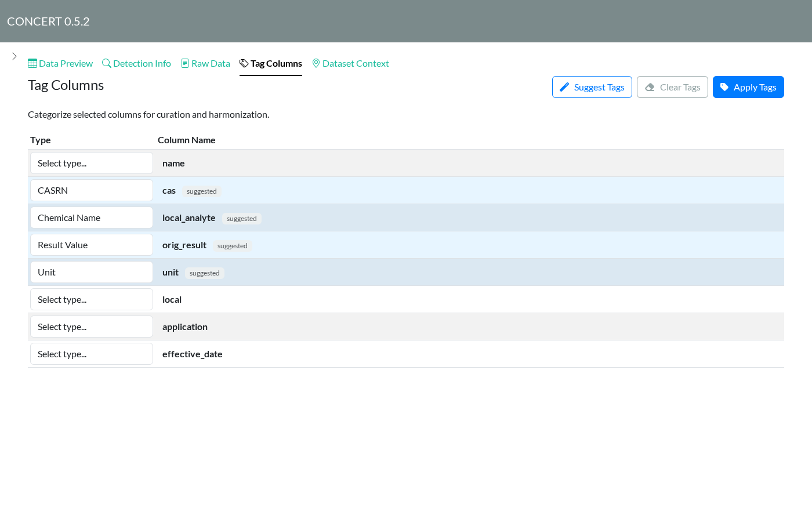Click the pencil icon in Suggest Tags

(x=564, y=87)
